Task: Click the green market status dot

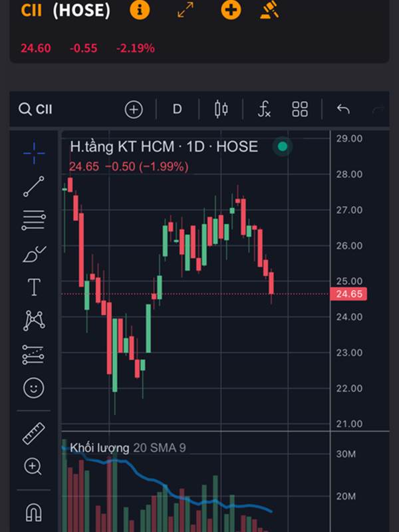Action: coord(283,146)
